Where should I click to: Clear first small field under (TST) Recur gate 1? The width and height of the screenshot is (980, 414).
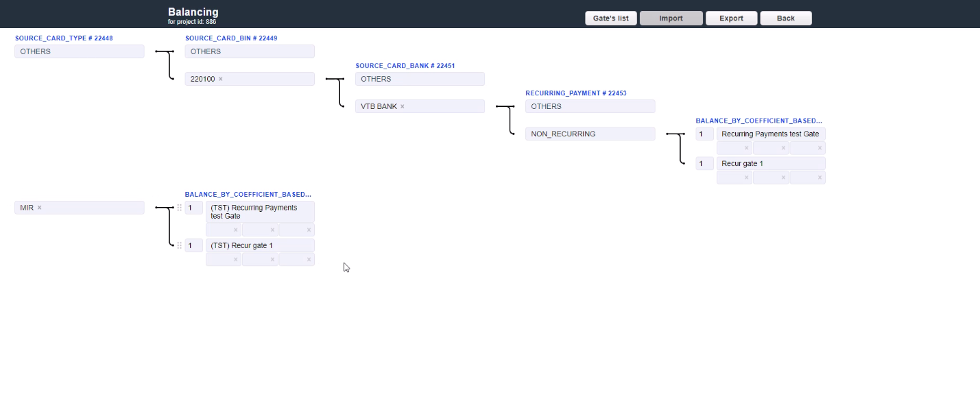click(235, 260)
